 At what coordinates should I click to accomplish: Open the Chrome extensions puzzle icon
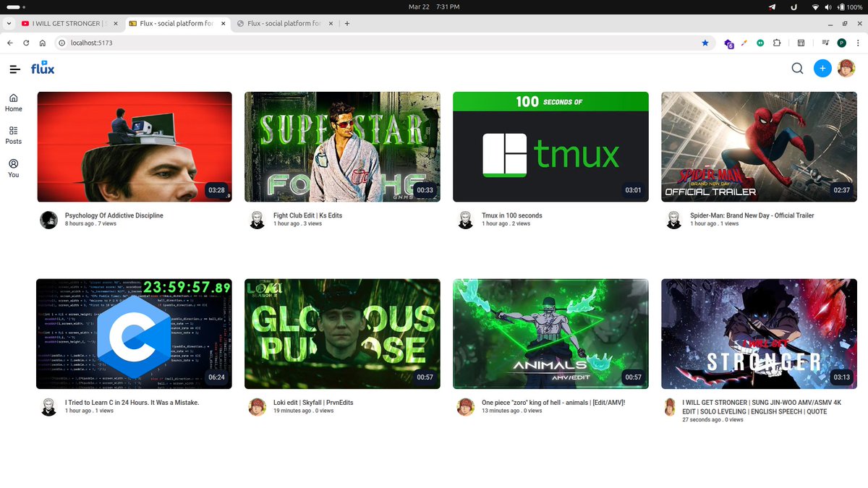coord(777,43)
